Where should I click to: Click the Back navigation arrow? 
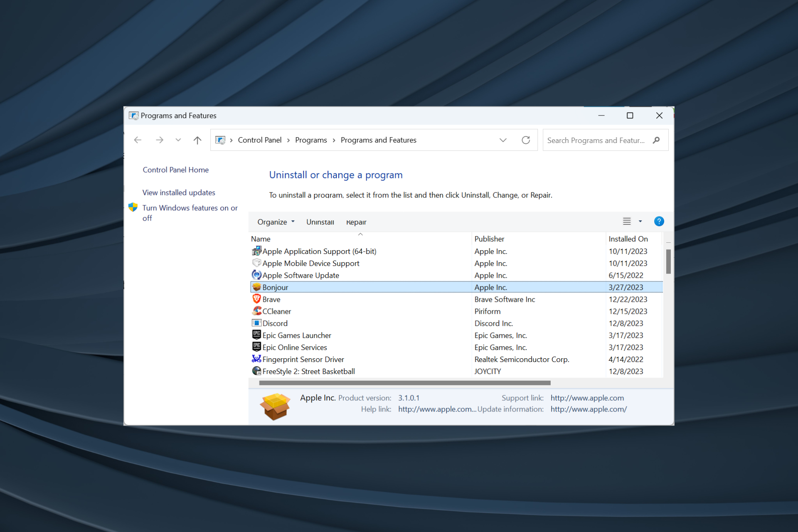pos(138,140)
